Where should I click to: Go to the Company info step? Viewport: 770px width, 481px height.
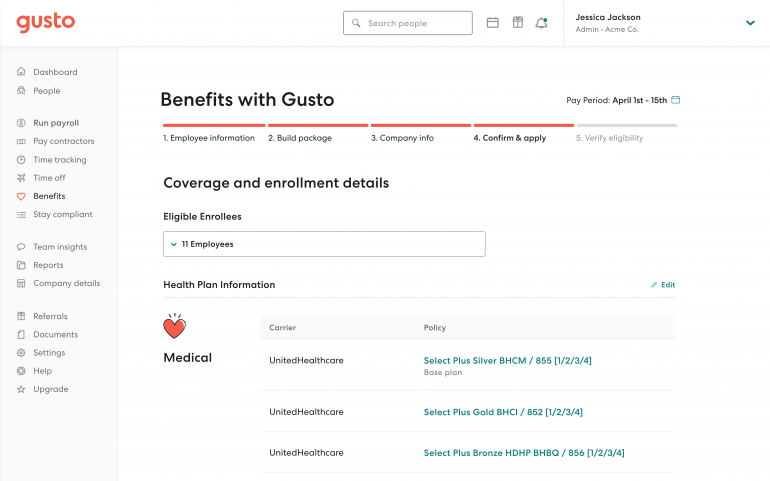point(402,138)
